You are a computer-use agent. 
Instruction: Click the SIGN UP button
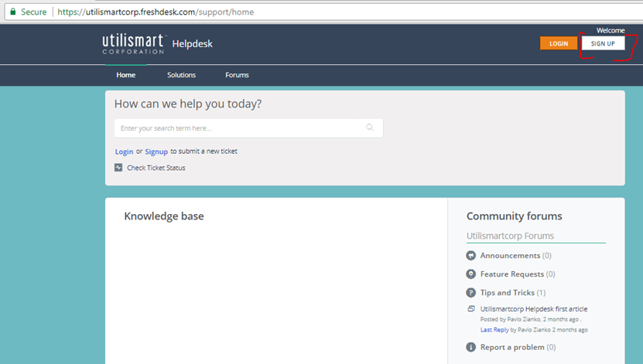pyautogui.click(x=603, y=43)
